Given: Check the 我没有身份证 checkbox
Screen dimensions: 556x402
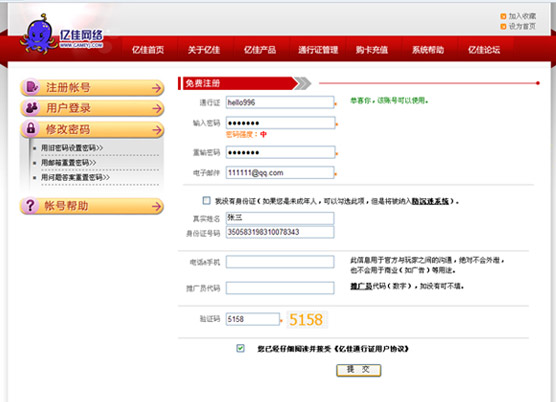Looking at the screenshot, I should pyautogui.click(x=206, y=201).
